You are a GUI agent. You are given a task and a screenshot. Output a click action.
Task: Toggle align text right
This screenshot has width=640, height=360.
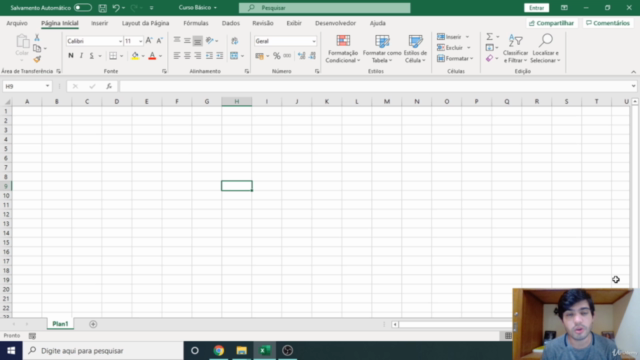(x=198, y=56)
